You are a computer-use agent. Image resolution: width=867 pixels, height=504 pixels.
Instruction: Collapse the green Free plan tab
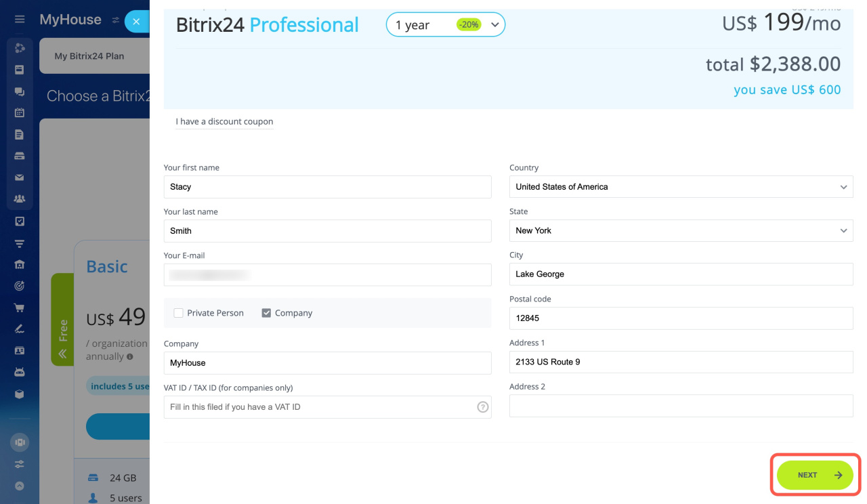point(62,320)
